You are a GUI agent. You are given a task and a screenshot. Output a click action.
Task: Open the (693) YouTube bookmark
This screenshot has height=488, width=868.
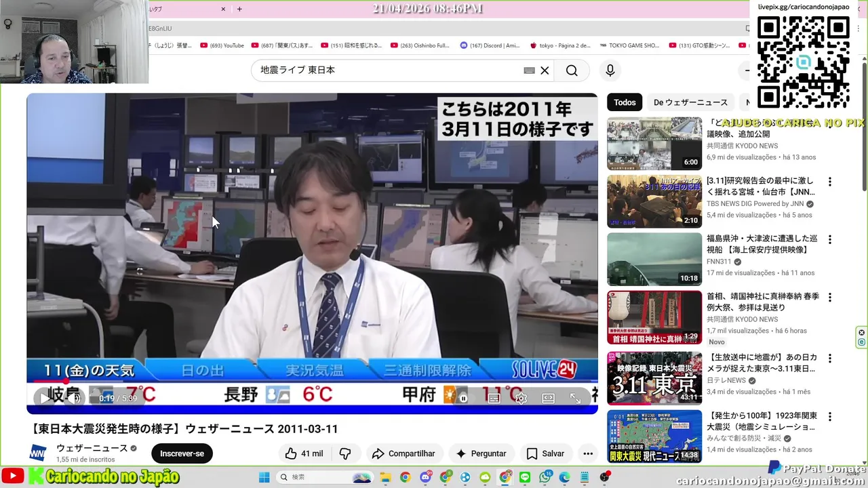click(222, 45)
